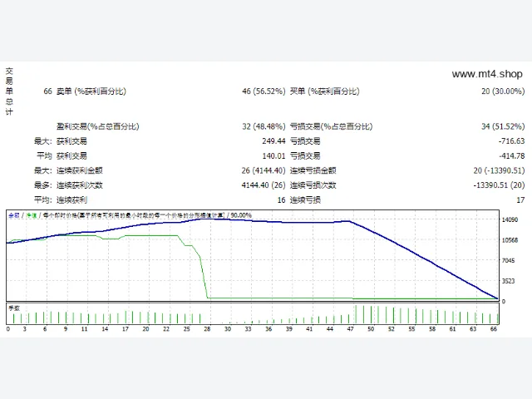Click the 余额 legend entry on chart

pos(14,215)
